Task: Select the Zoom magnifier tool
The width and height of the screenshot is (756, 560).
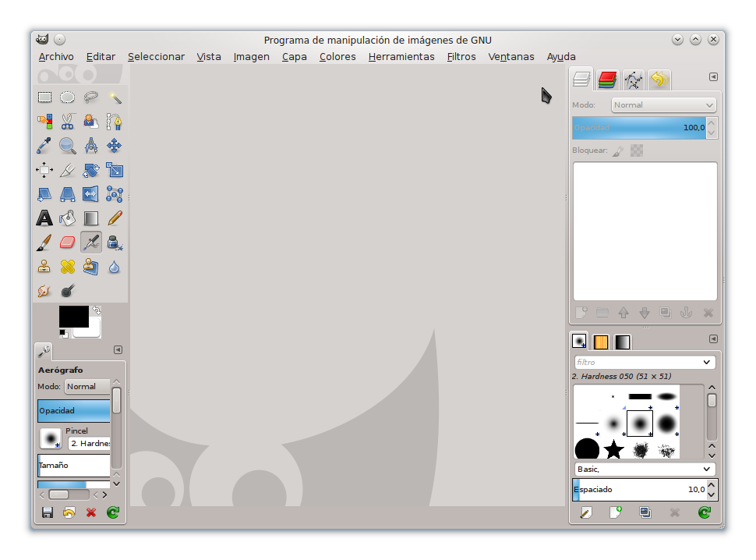Action: pyautogui.click(x=68, y=145)
